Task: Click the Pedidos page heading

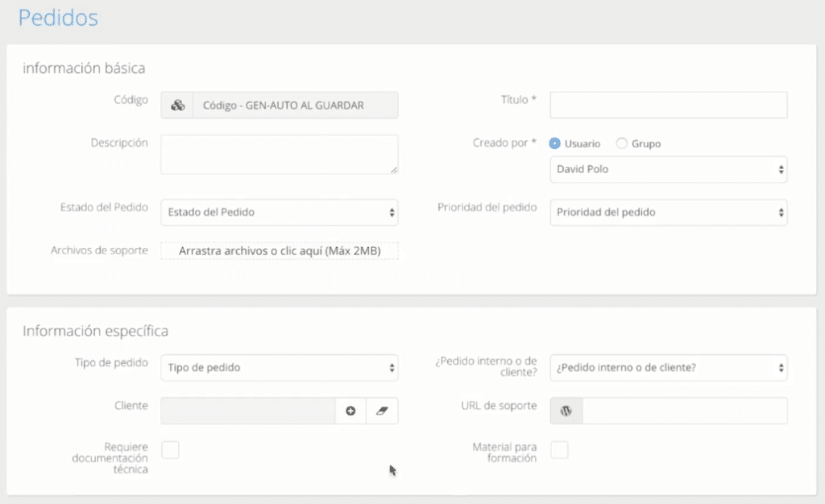Action: (58, 18)
